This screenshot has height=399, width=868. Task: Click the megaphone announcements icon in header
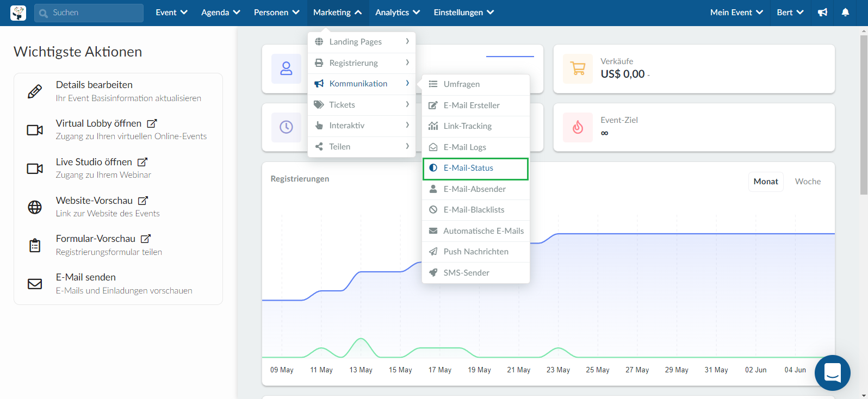[x=823, y=13]
